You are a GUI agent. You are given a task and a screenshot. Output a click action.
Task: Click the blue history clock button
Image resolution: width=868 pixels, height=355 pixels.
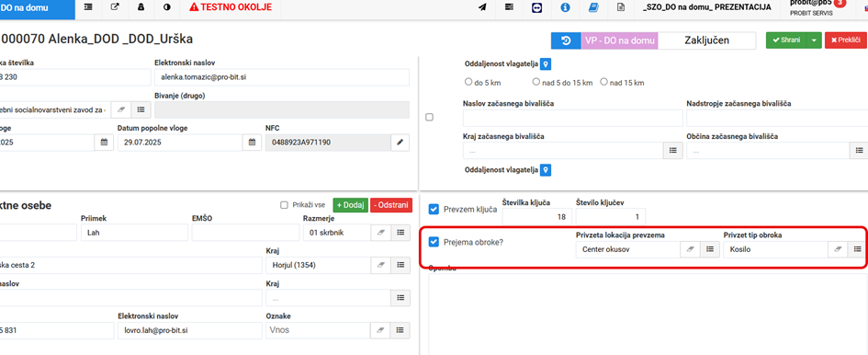(x=566, y=40)
